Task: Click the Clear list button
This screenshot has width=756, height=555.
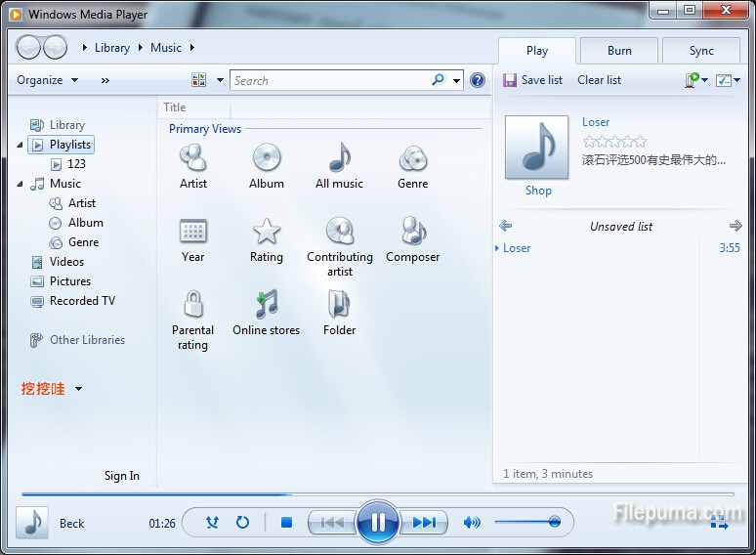Action: point(599,80)
